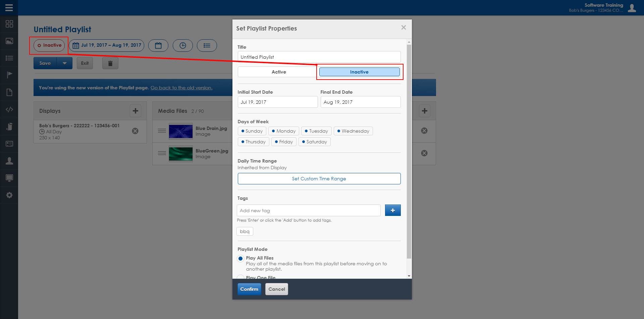Open the clock time range pill icon
The height and width of the screenshot is (319, 644).
click(x=182, y=45)
